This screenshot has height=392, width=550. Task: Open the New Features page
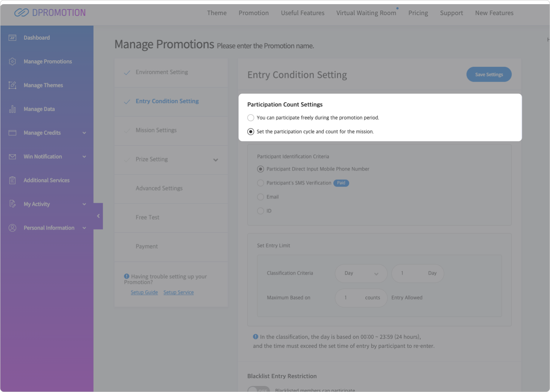494,13
